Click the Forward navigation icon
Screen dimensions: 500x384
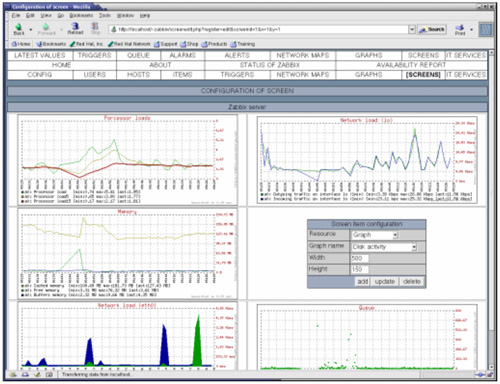pos(46,29)
